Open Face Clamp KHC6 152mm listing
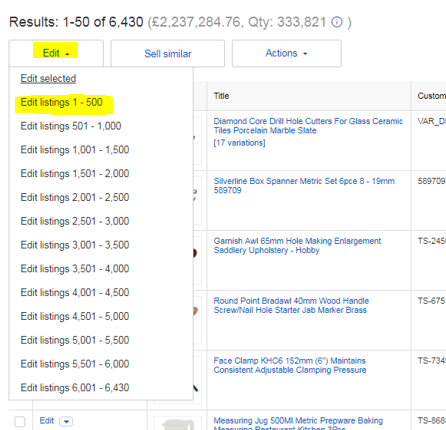 pyautogui.click(x=290, y=365)
